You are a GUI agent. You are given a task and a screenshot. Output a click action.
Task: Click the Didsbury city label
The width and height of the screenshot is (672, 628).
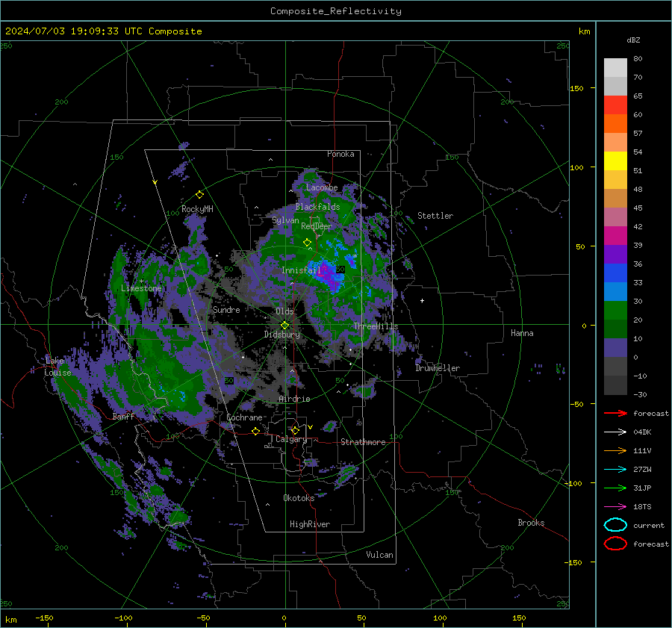(282, 335)
